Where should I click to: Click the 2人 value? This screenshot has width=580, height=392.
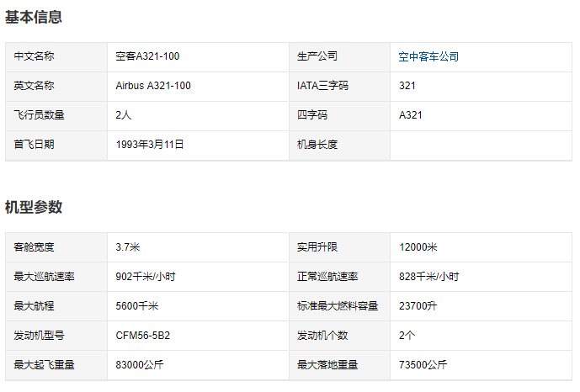(124, 115)
